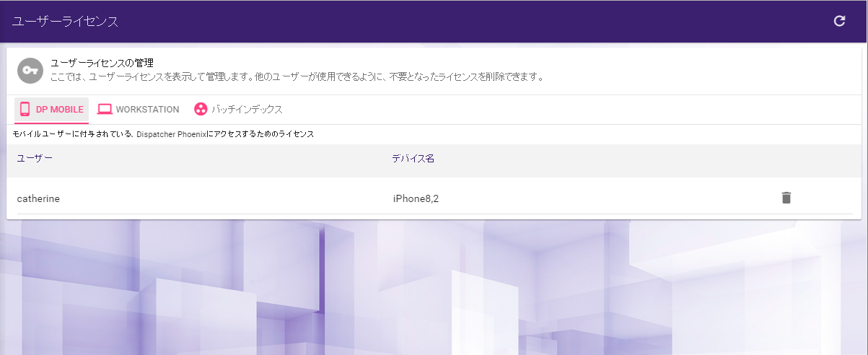Click the description starting with ここでは
Image resolution: width=868 pixels, height=355 pixels.
(297, 76)
